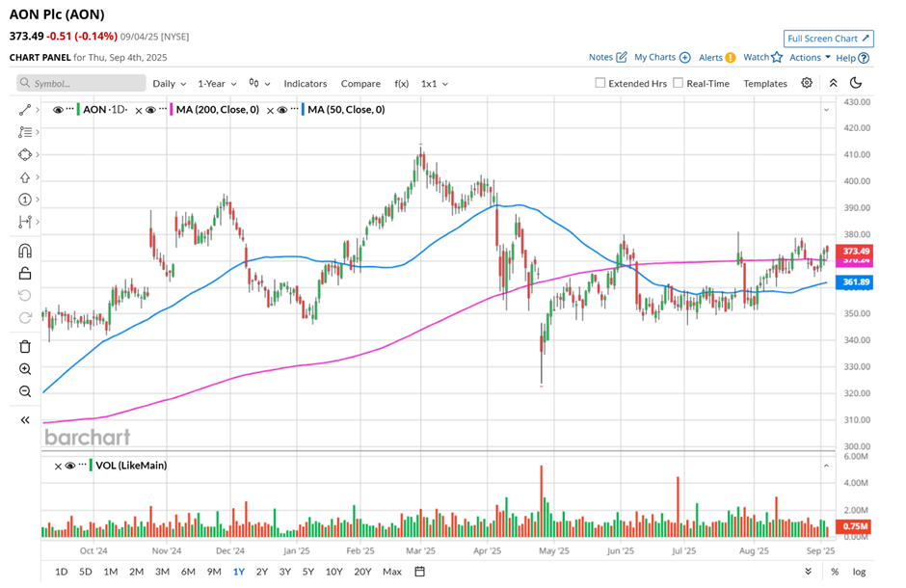Switch to the 6M time range
Image resolution: width=906 pixels, height=588 pixels.
pyautogui.click(x=188, y=572)
